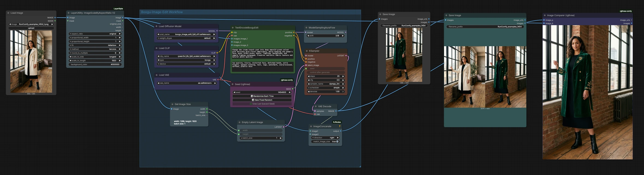Screen dimensions: 644x175
Task: Collapse the Image Comparer (rgthree) node dot
Action: (545, 15)
